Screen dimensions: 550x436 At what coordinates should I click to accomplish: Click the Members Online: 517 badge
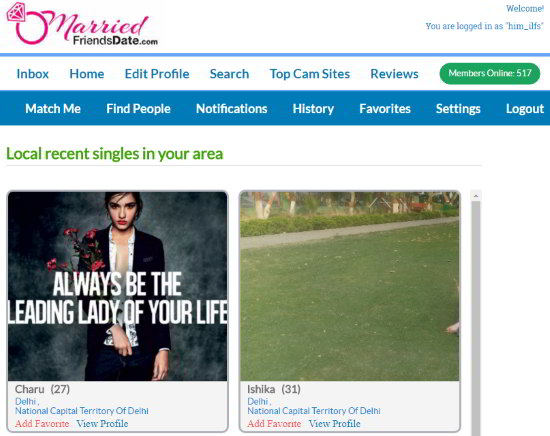[x=490, y=73]
